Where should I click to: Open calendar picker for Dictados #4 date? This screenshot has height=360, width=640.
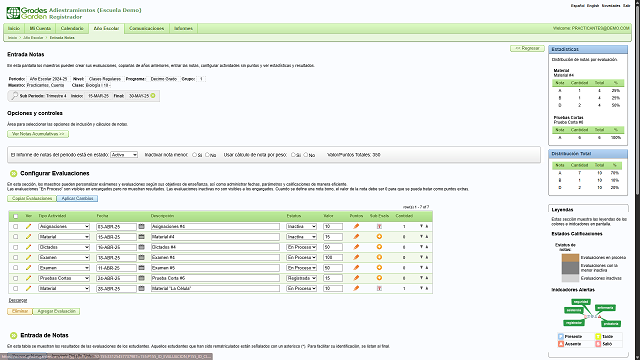[x=142, y=247]
